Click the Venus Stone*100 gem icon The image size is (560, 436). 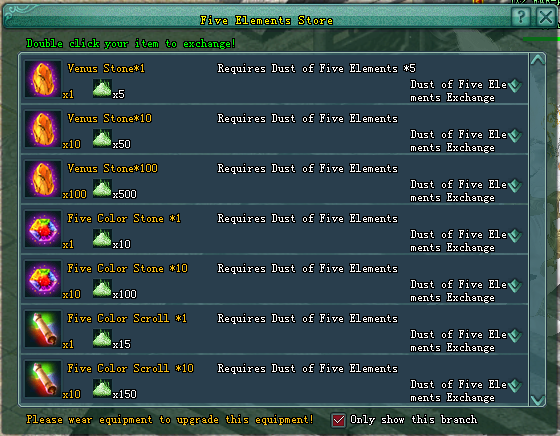coord(43,179)
